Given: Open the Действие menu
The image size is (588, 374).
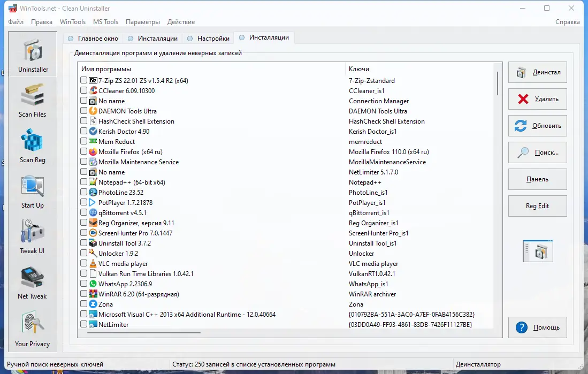Looking at the screenshot, I should pyautogui.click(x=181, y=22).
